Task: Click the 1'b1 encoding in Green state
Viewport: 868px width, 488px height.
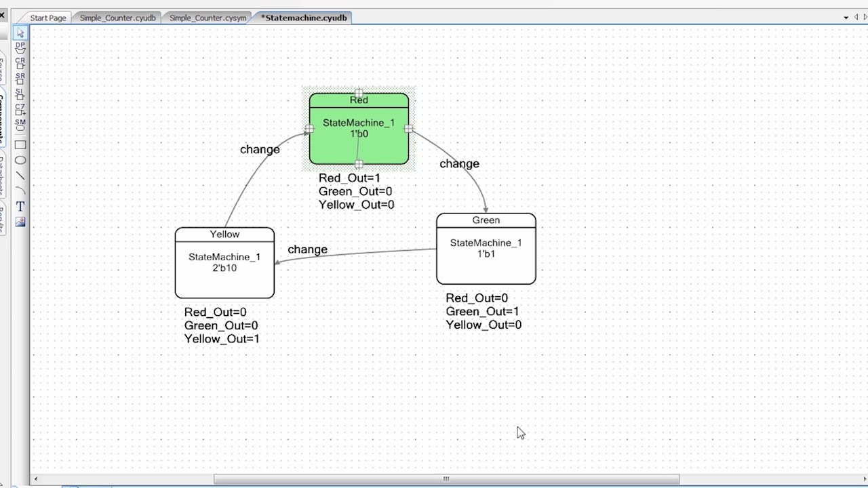Action: pos(486,253)
